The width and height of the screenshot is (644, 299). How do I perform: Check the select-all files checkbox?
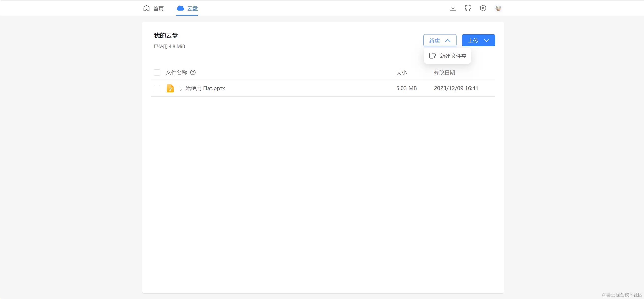point(157,72)
